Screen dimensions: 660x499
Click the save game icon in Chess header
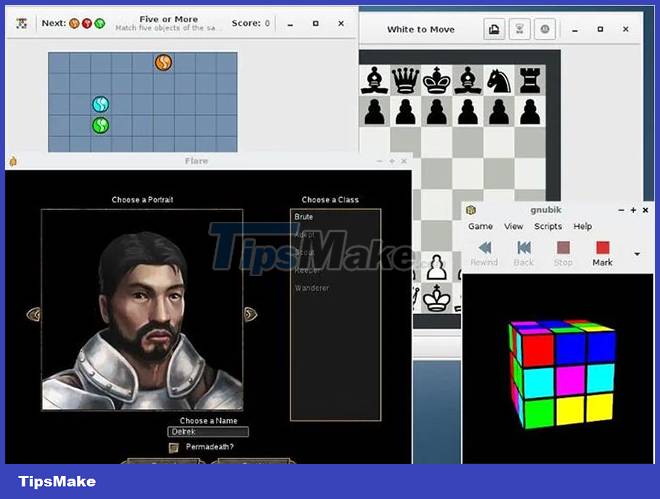(x=494, y=29)
